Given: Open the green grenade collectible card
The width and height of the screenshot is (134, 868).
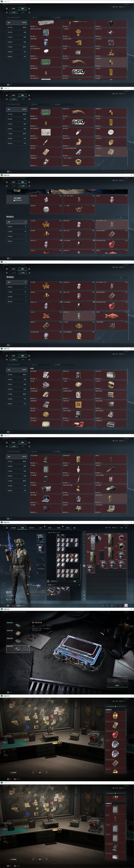Looking at the screenshot, I should click(79, 459).
